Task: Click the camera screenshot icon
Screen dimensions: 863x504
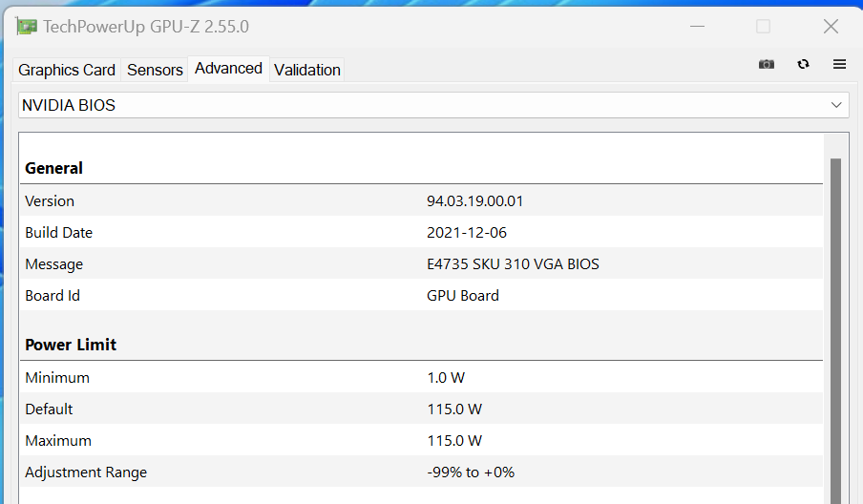Action: click(767, 64)
